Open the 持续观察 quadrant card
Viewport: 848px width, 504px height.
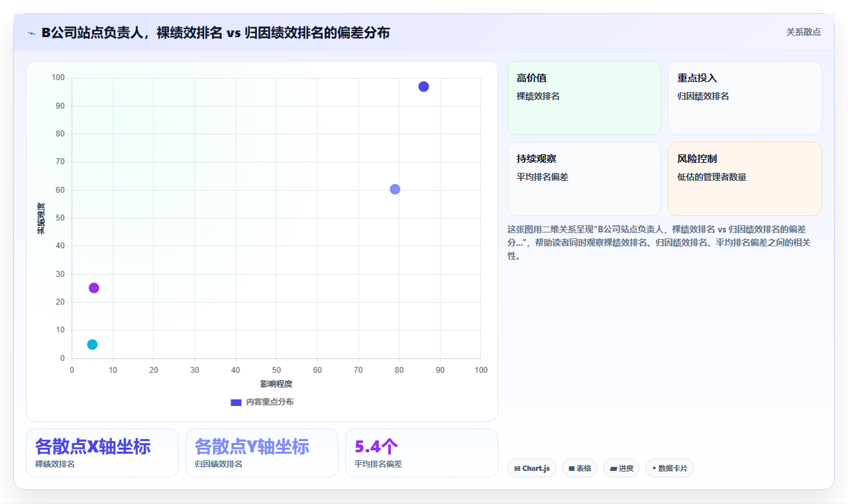point(584,179)
